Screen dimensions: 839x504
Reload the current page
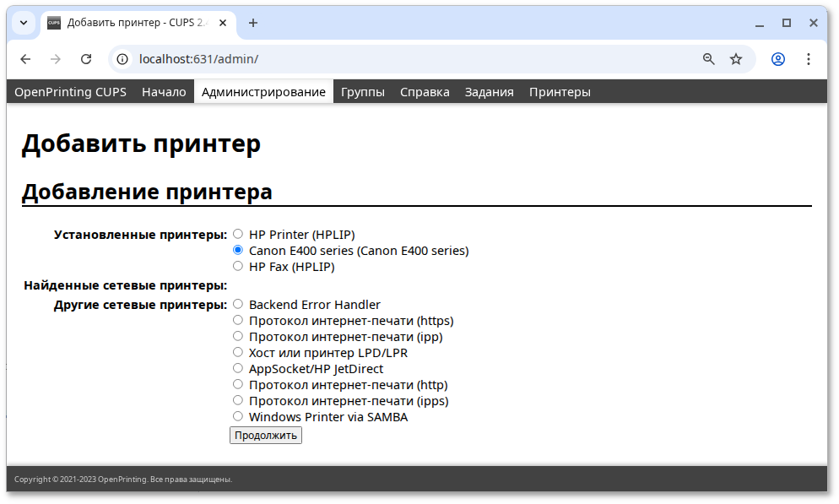click(x=85, y=59)
